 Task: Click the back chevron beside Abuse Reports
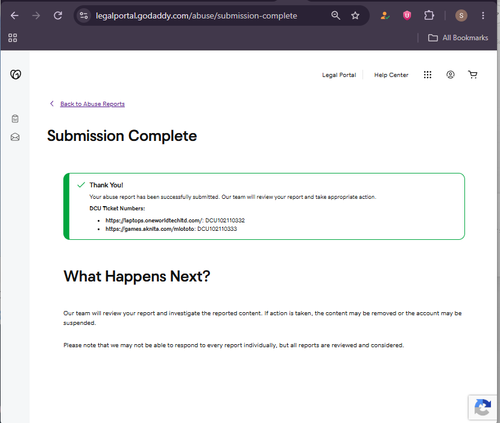point(52,104)
